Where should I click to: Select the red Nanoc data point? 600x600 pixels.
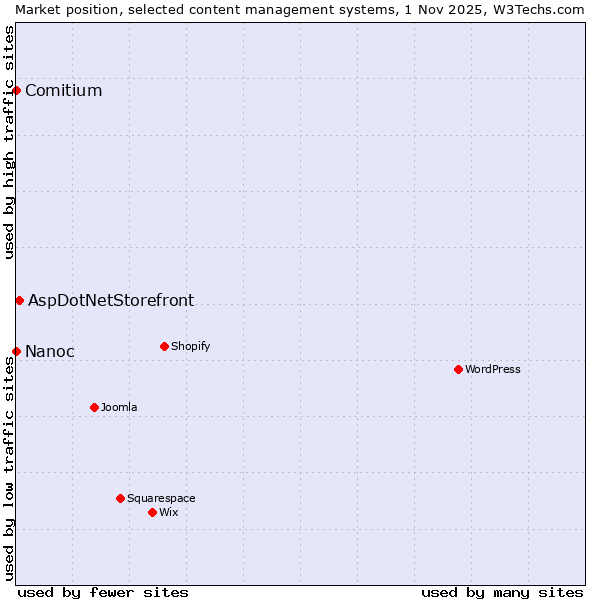16,351
